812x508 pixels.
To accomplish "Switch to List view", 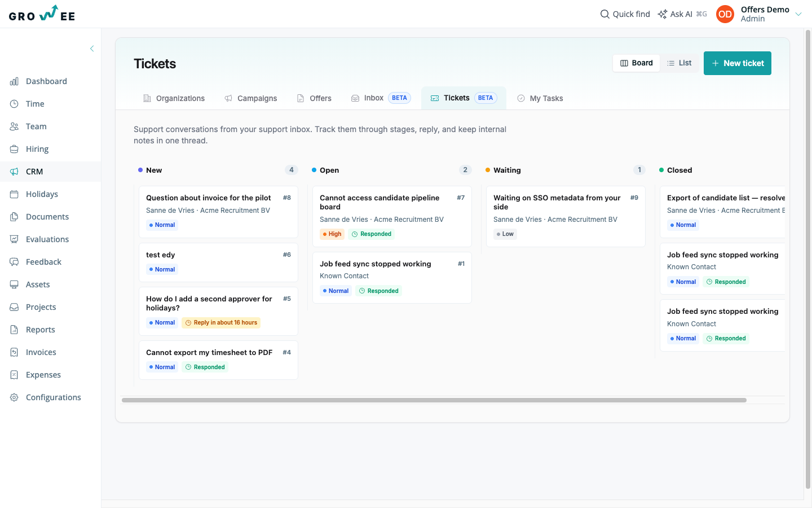I will pyautogui.click(x=679, y=63).
